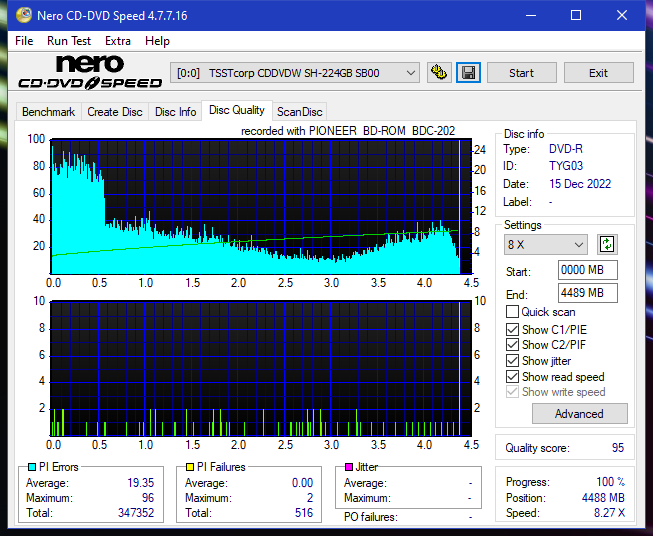Image resolution: width=653 pixels, height=536 pixels.
Task: Open the Help menu
Action: [x=157, y=41]
